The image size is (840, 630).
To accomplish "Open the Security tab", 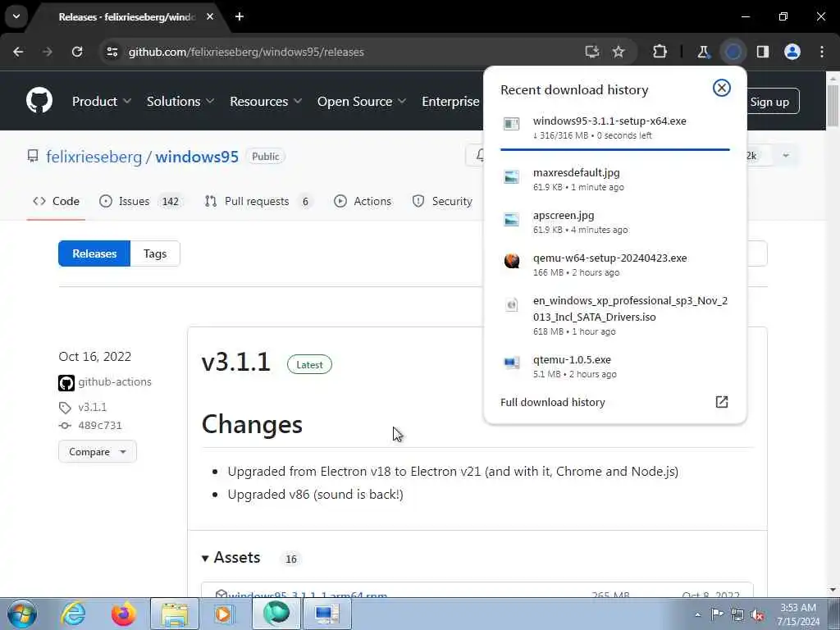I will pos(442,202).
